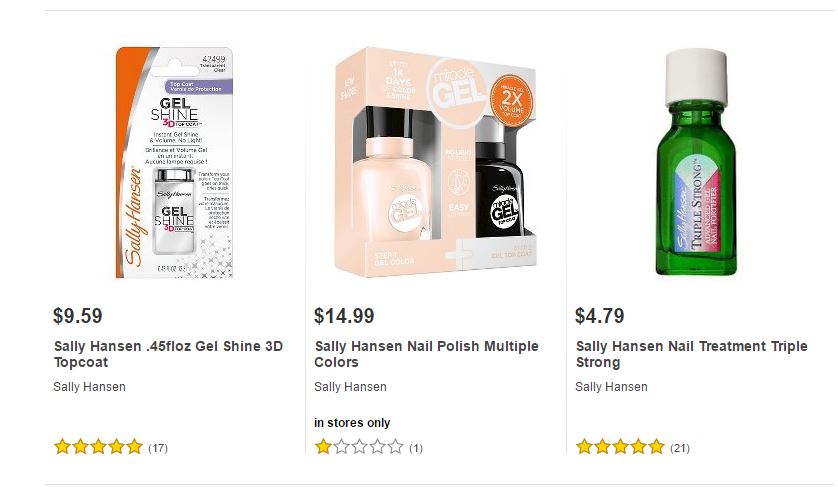The image size is (838, 487).
Task: Open the (21) reviews count
Action: [x=680, y=448]
